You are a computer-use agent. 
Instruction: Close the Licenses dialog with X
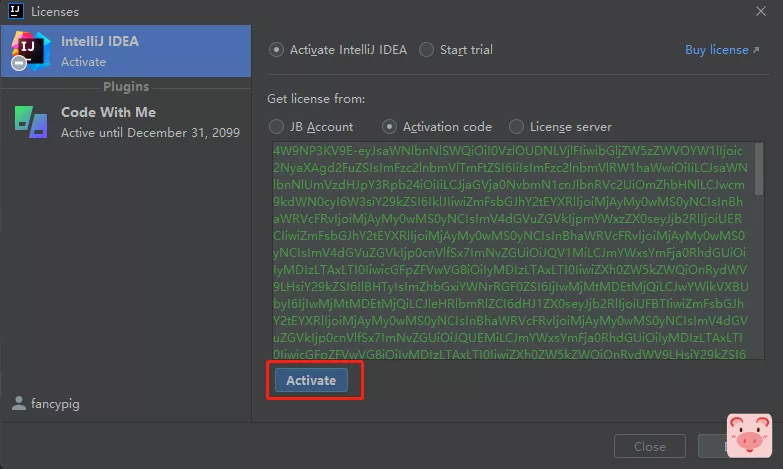(x=761, y=11)
